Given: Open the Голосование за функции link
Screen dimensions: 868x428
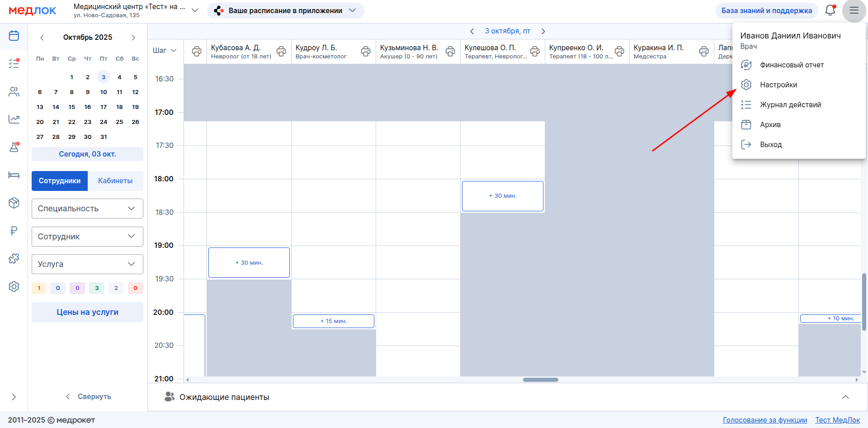Looking at the screenshot, I should (765, 420).
